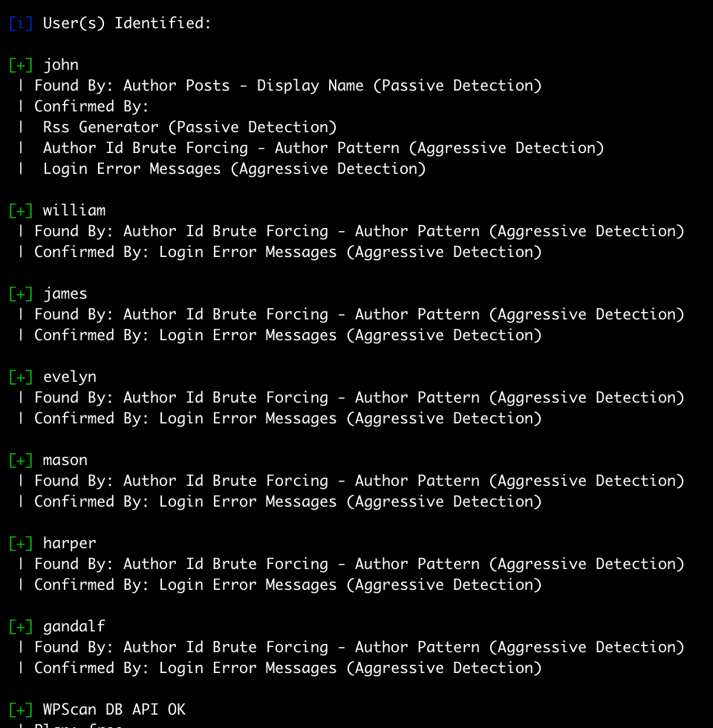Screen dimensions: 713x728
Task: Click 'Author Posts - Display Name' text
Action: [x=244, y=86]
